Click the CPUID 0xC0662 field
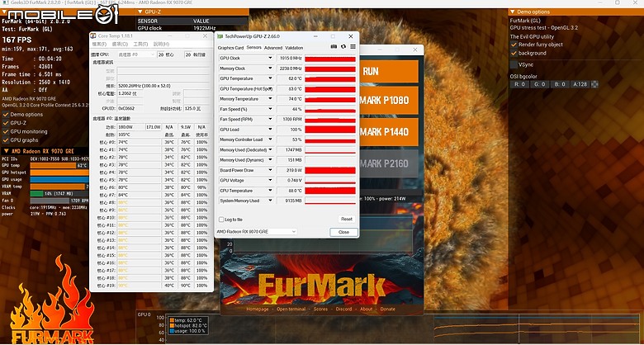Viewport: 644px width, 345px height. (130, 108)
